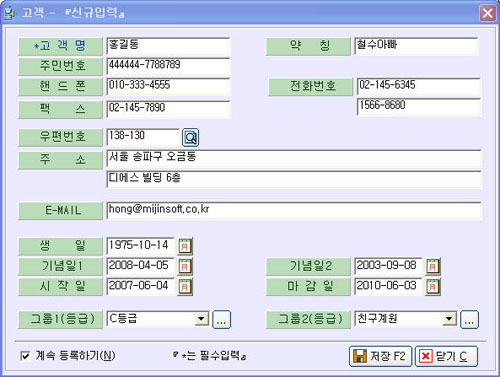The image size is (500, 377).
Task: Click the app icon in title bar
Action: 9,13
